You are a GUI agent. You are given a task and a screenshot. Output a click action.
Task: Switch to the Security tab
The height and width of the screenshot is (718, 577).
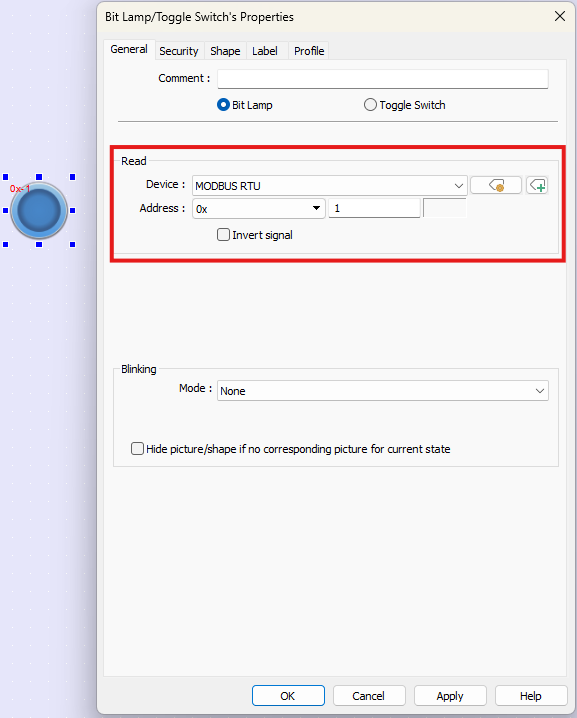click(x=179, y=51)
